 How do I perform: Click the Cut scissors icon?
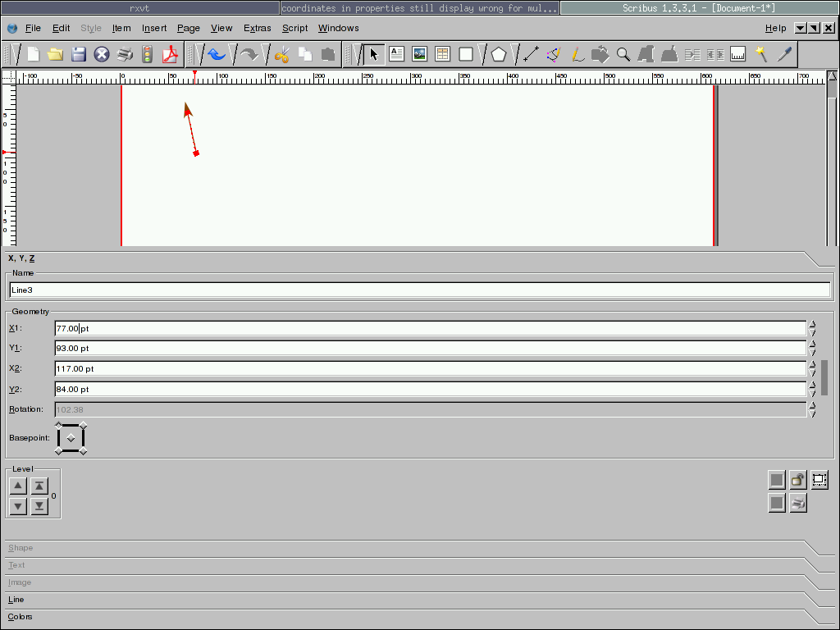click(282, 55)
